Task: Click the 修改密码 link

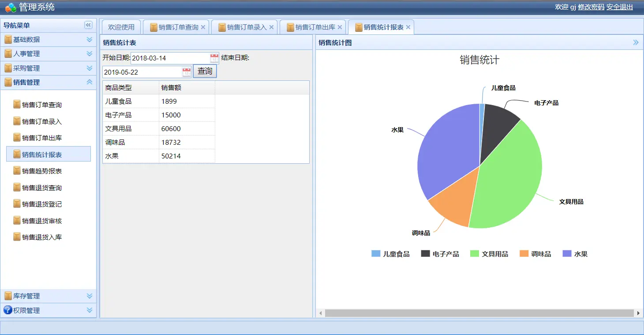Action: click(x=591, y=7)
